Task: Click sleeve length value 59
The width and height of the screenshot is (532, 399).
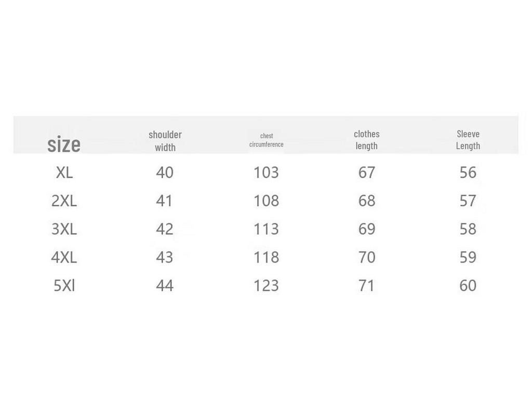Action: 468,257
